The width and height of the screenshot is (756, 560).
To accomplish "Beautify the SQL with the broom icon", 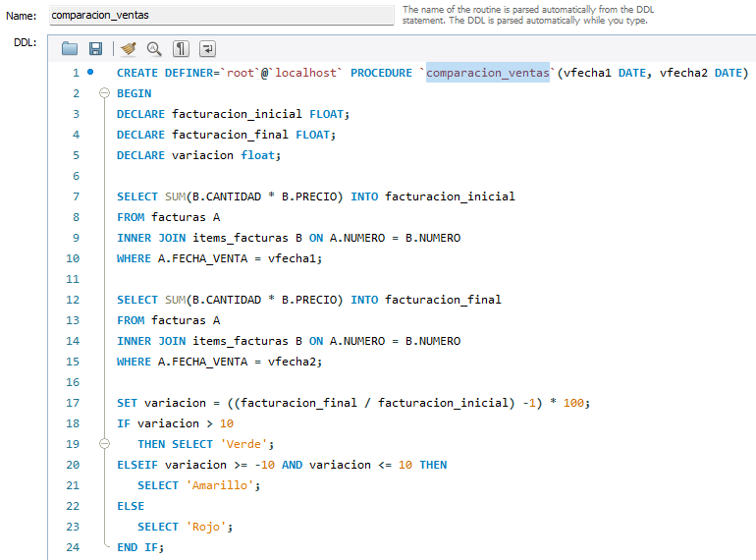I will (x=128, y=48).
